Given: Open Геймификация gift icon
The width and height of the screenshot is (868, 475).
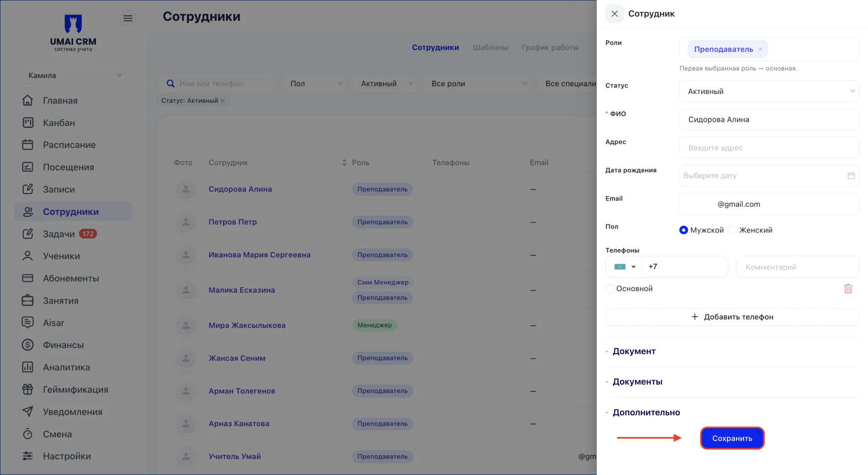Looking at the screenshot, I should tap(28, 389).
